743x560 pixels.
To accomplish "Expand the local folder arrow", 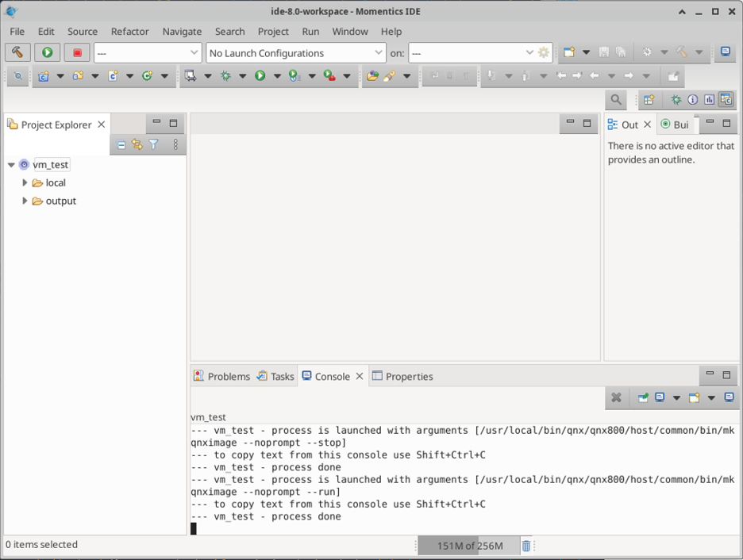I will 25,182.
